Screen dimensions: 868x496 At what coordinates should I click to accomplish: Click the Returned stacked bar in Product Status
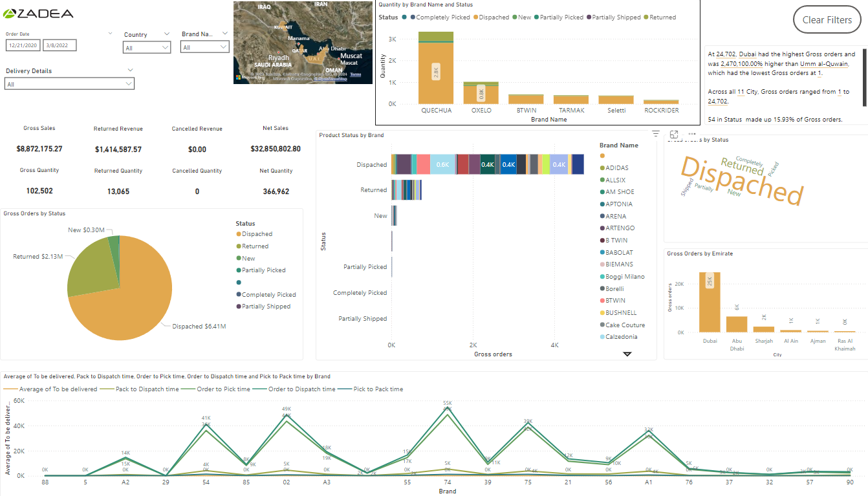click(x=407, y=190)
